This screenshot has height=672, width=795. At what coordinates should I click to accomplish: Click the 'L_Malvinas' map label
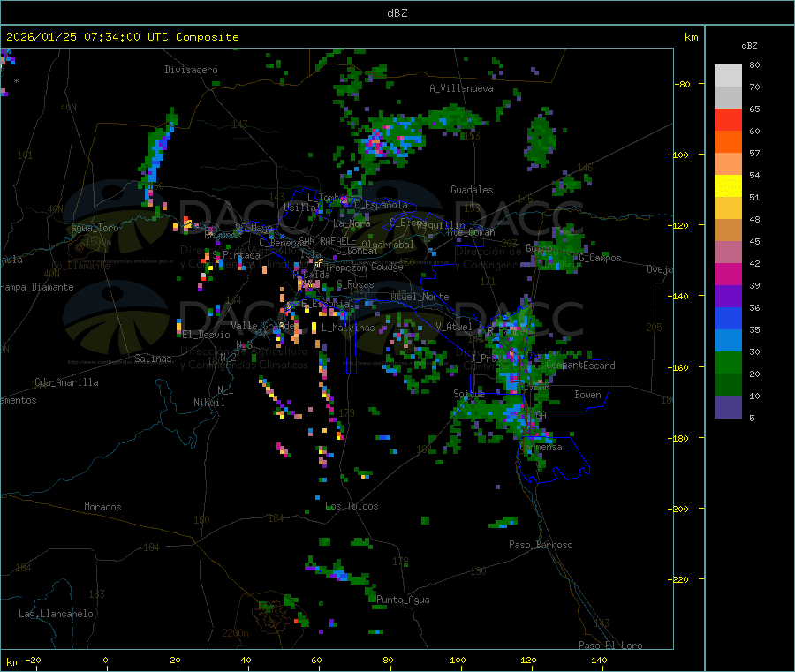coord(348,328)
